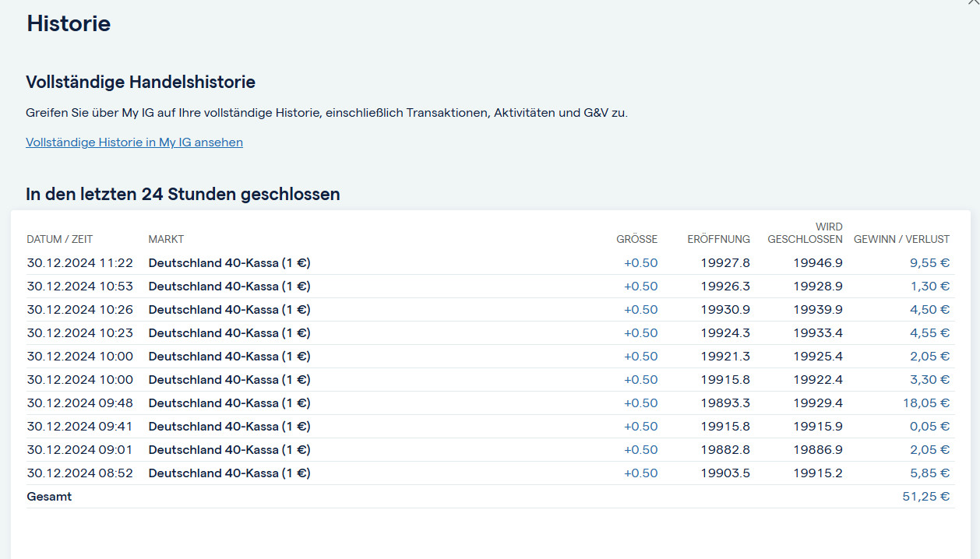This screenshot has height=559, width=980.
Task: Click closing price 19946.9
Action: [x=818, y=263]
